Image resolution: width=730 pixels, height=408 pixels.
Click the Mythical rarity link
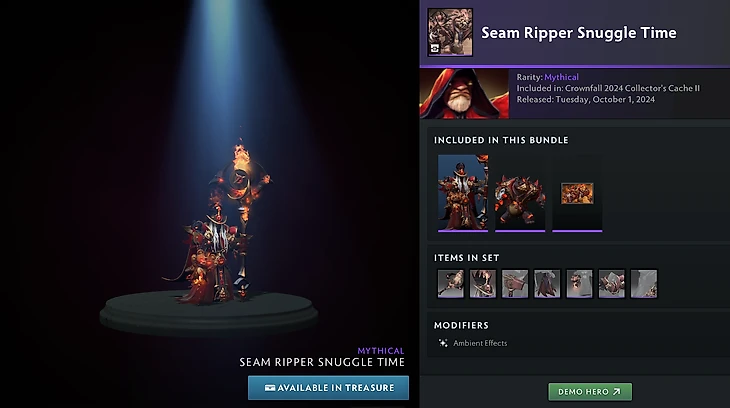561,77
